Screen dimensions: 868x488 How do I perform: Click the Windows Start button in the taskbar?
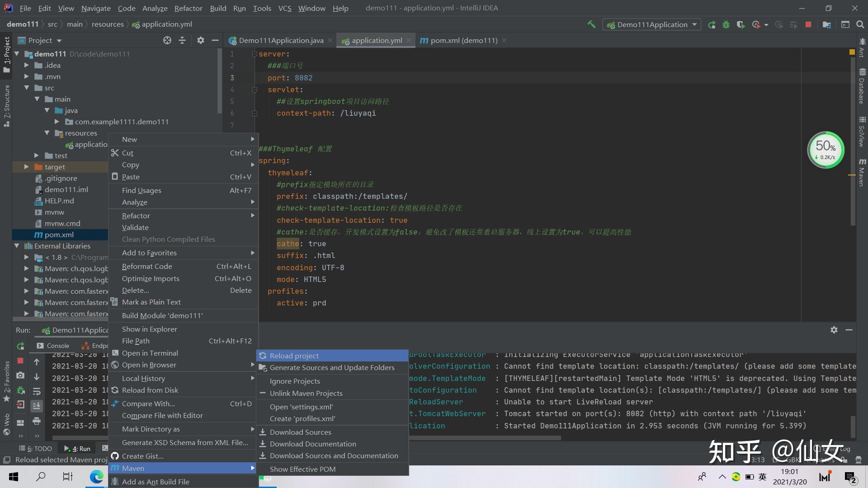[x=14, y=477]
